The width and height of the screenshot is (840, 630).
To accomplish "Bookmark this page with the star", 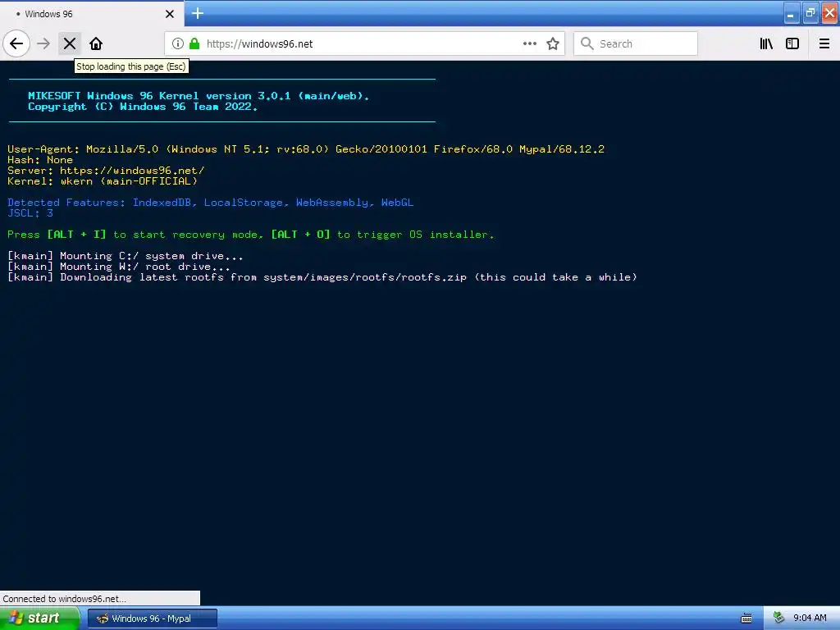I will coord(553,43).
